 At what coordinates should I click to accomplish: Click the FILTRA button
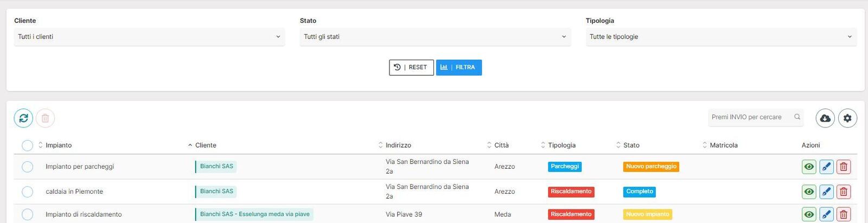(459, 67)
